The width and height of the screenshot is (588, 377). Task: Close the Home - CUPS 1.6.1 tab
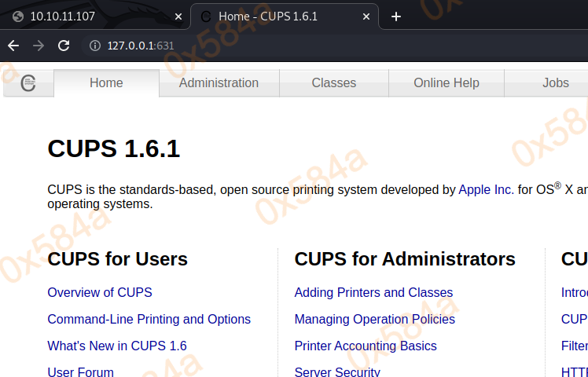pyautogui.click(x=366, y=16)
